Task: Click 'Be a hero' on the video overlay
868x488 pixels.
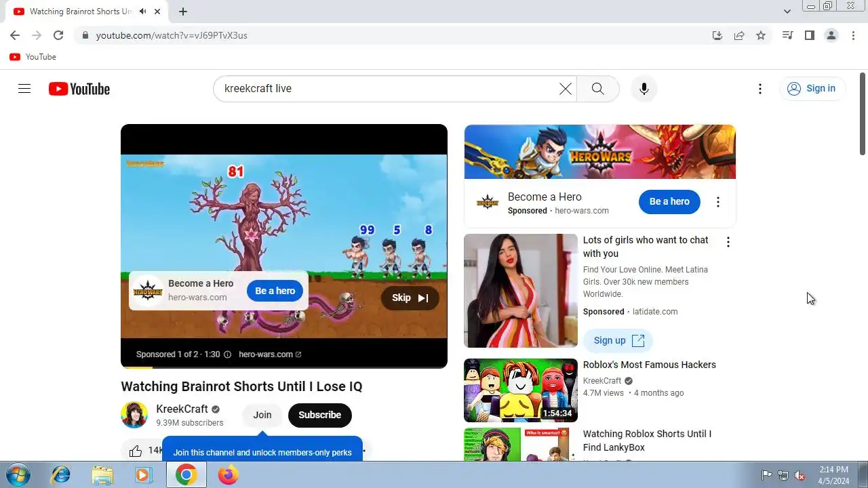Action: 275,291
